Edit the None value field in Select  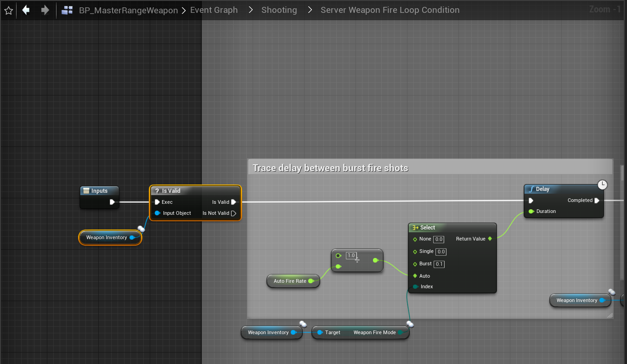pyautogui.click(x=439, y=239)
